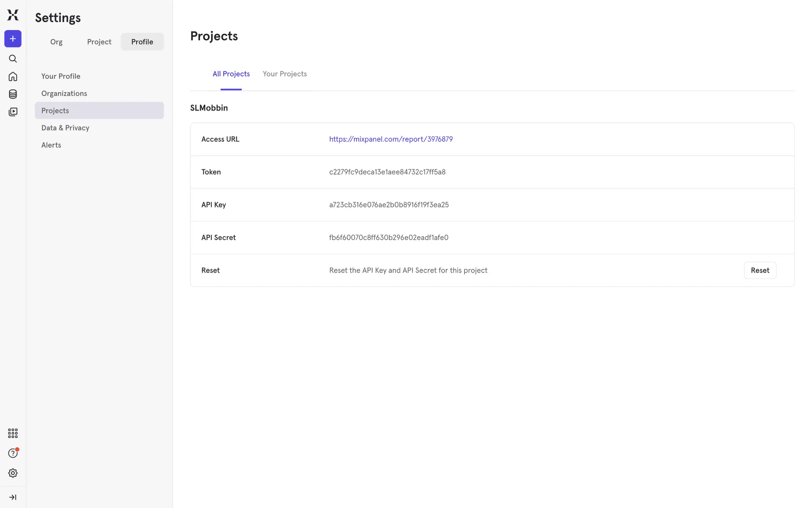This screenshot has width=812, height=508.
Task: Click the purple plus create button
Action: coord(13,39)
